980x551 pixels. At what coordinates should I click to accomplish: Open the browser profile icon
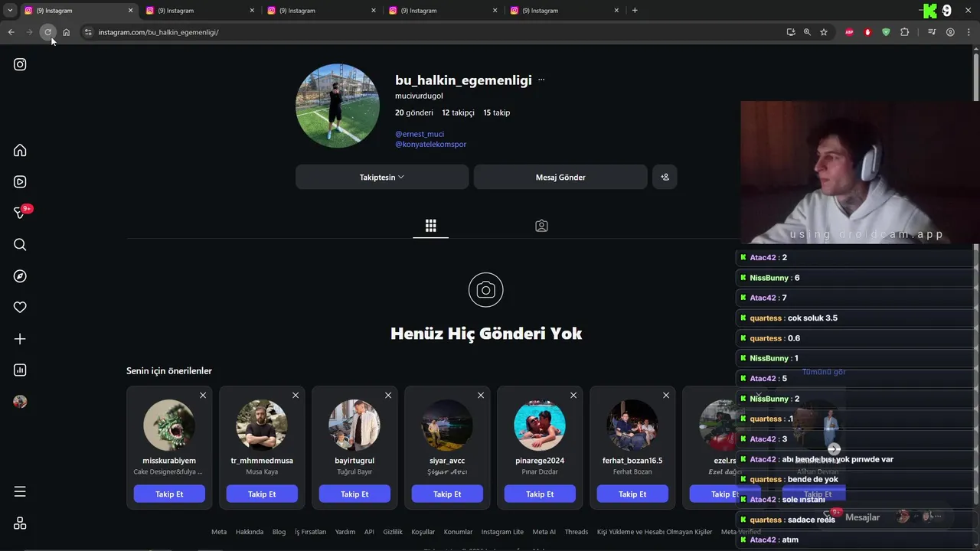[950, 32]
